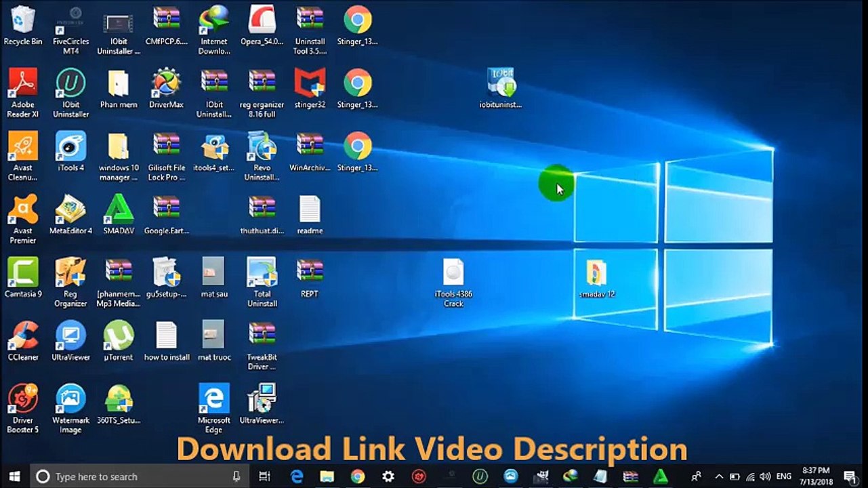Select the Reg Organizer desktop shortcut
This screenshot has width=868, height=488.
71,283
